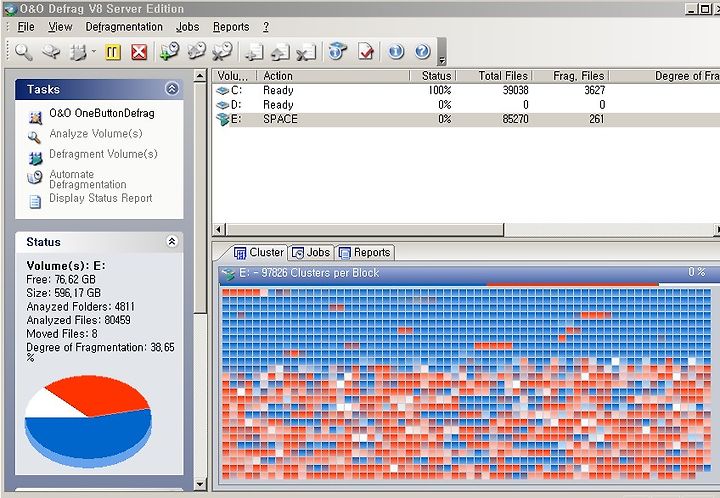Open the Reports menu

pyautogui.click(x=231, y=27)
